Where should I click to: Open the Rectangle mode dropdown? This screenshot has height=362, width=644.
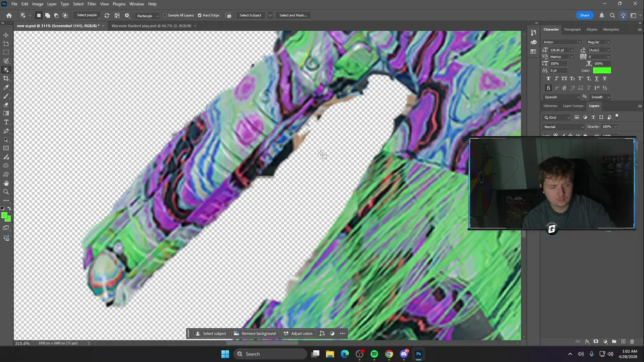(x=147, y=16)
